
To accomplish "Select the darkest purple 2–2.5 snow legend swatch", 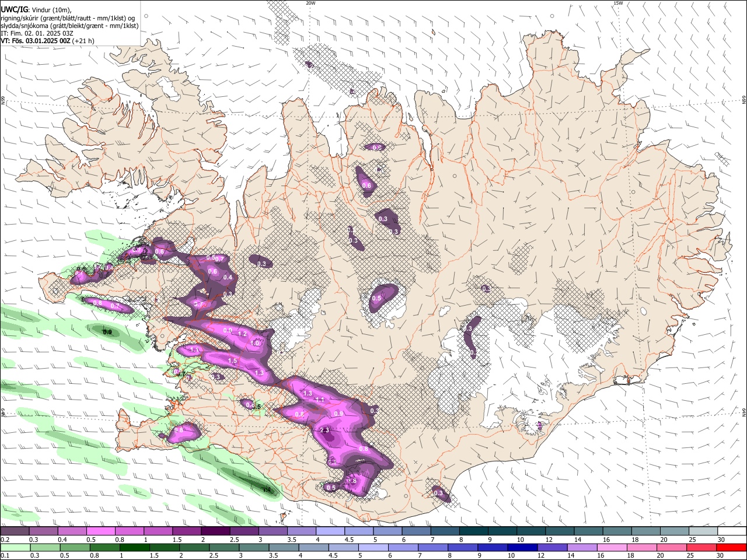I will (x=215, y=531).
